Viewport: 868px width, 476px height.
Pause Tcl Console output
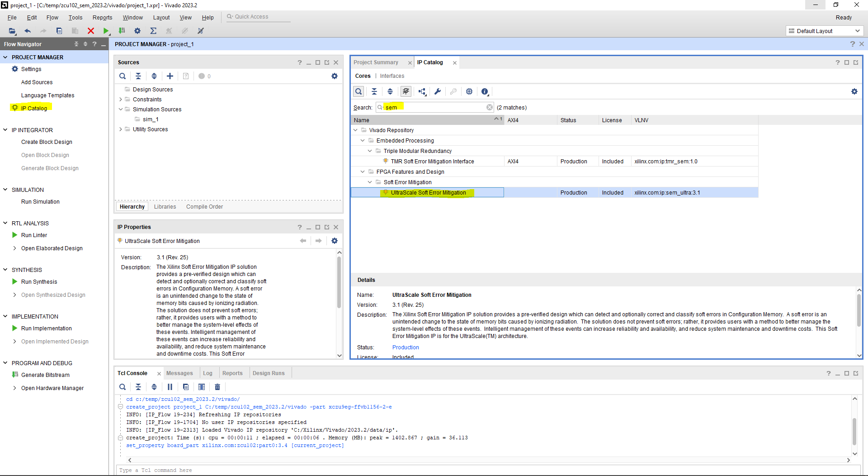click(170, 387)
